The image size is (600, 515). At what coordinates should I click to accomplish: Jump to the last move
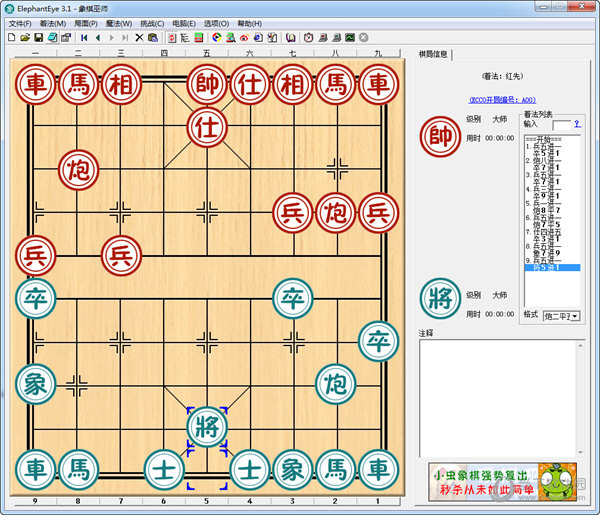click(x=125, y=37)
